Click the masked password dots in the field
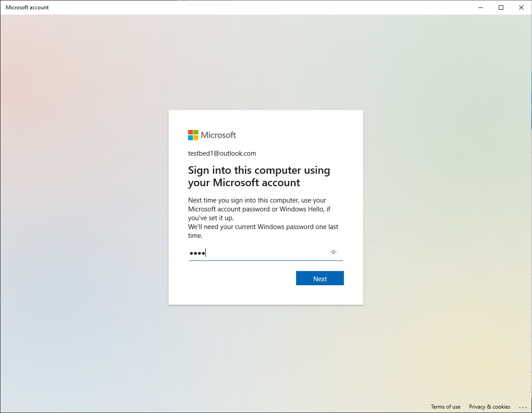Screen dimensions: 532x413 [x=197, y=253]
